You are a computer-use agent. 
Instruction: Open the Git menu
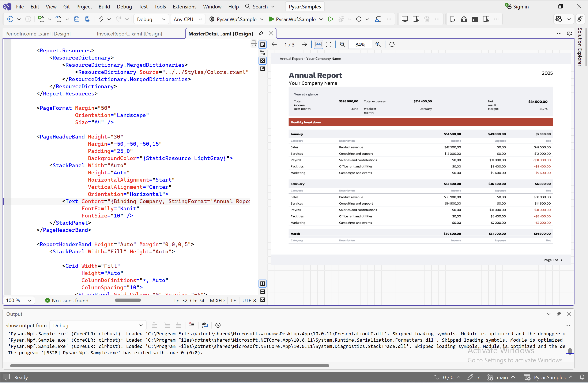67,7
